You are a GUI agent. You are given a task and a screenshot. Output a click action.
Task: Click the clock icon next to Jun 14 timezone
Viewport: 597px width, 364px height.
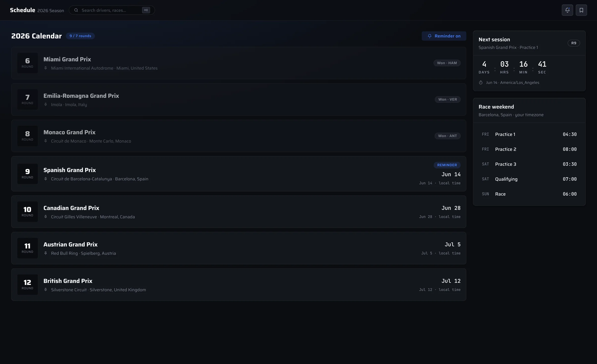click(481, 83)
